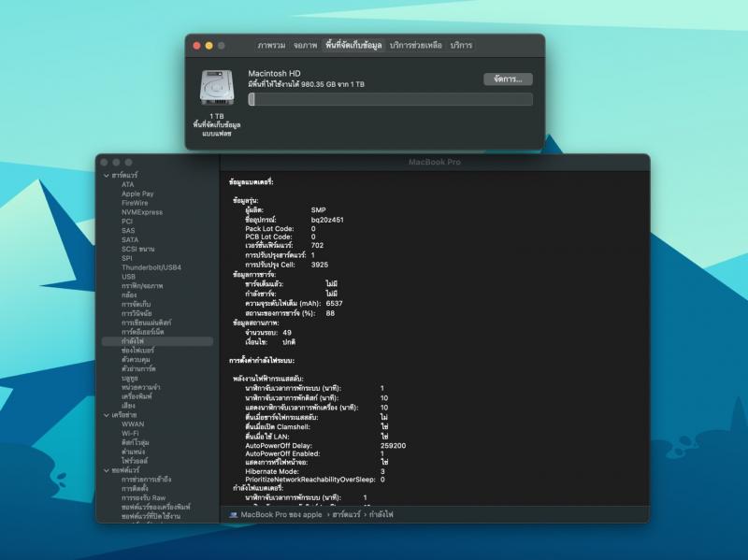Open the จอภาพ tab

click(x=306, y=45)
